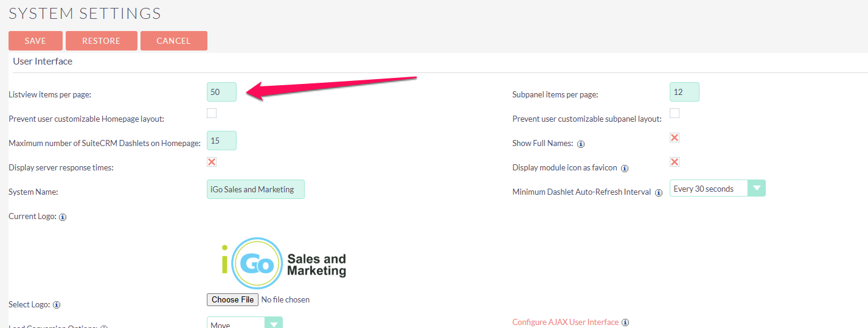Uncheck Display module icon as favicon
The image size is (868, 328).
click(675, 162)
